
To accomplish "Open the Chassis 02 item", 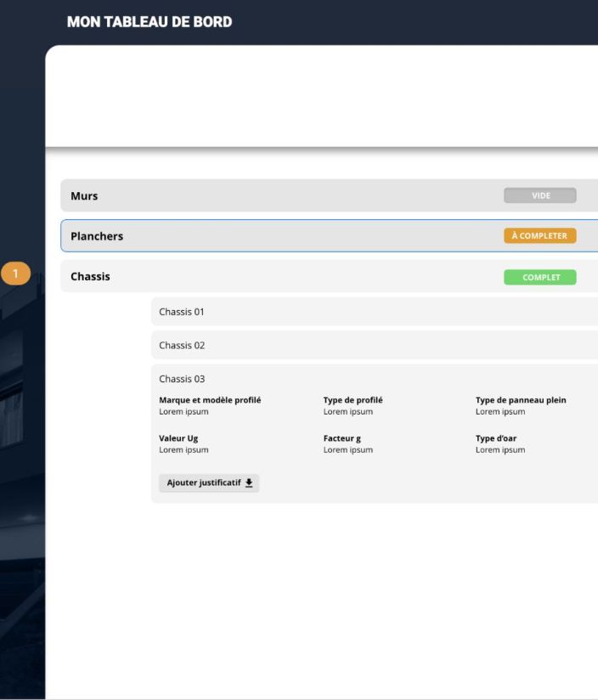I will [375, 345].
